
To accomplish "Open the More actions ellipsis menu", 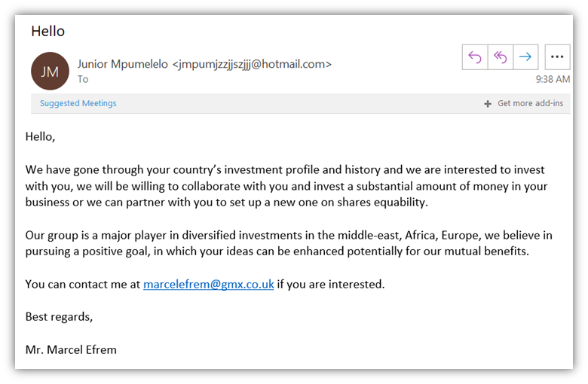I will click(557, 57).
